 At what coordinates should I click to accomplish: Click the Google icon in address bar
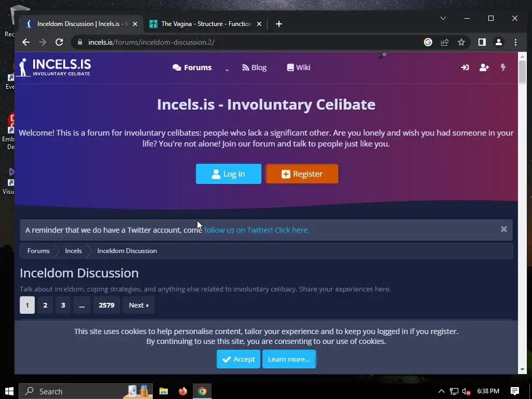428,42
